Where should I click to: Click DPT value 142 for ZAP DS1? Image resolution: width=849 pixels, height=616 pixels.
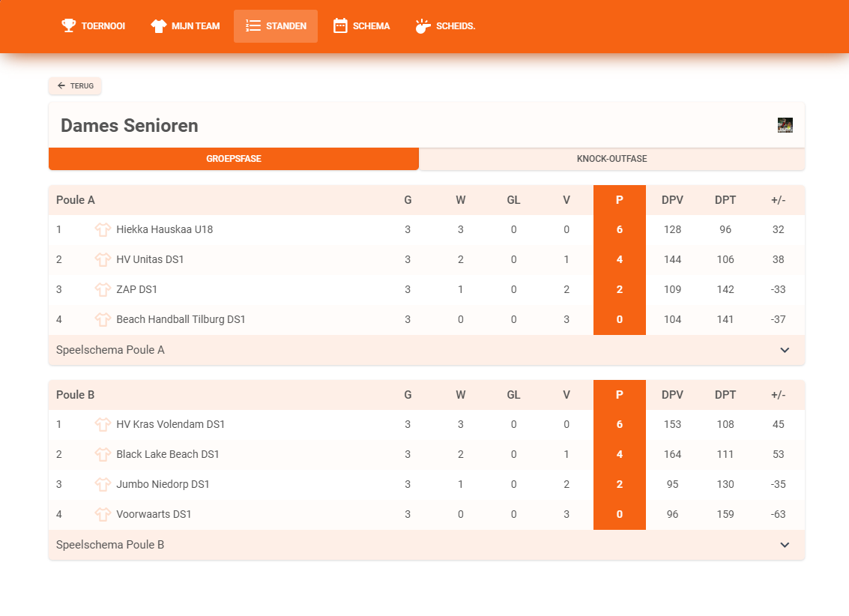tap(725, 289)
